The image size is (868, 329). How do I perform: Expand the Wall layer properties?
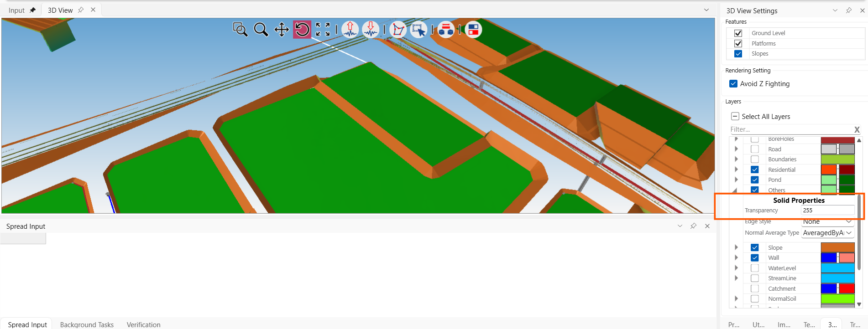(736, 257)
